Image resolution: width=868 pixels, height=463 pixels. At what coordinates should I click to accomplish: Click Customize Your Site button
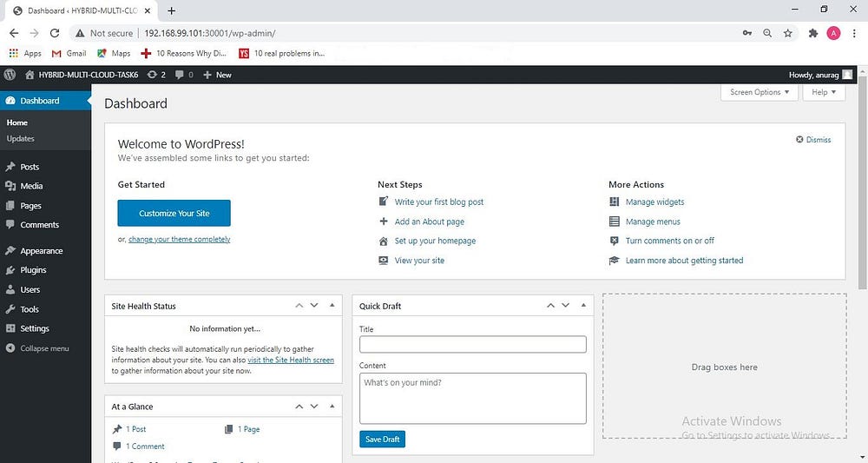click(174, 213)
